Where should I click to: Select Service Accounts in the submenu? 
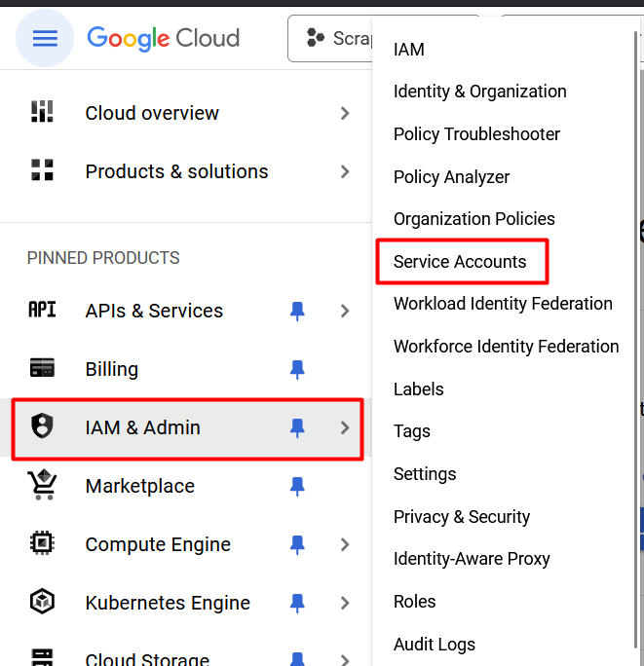(x=460, y=262)
